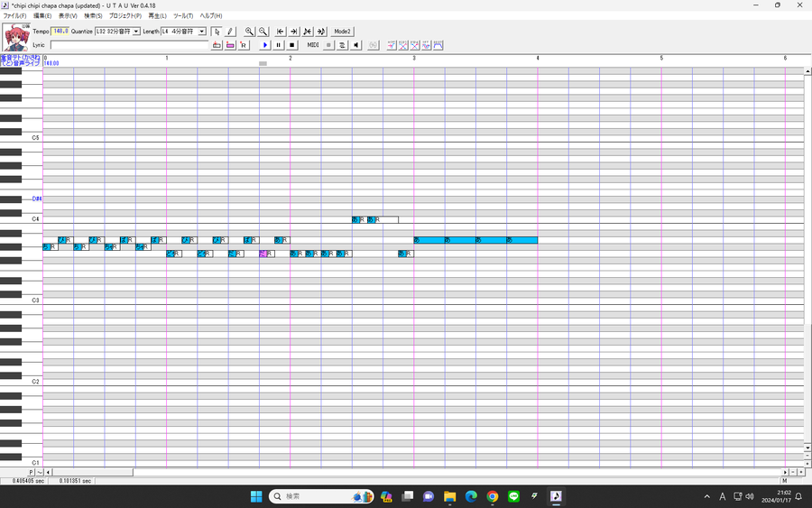
Task: Click the fourth pitch curve icon
Action: click(426, 45)
